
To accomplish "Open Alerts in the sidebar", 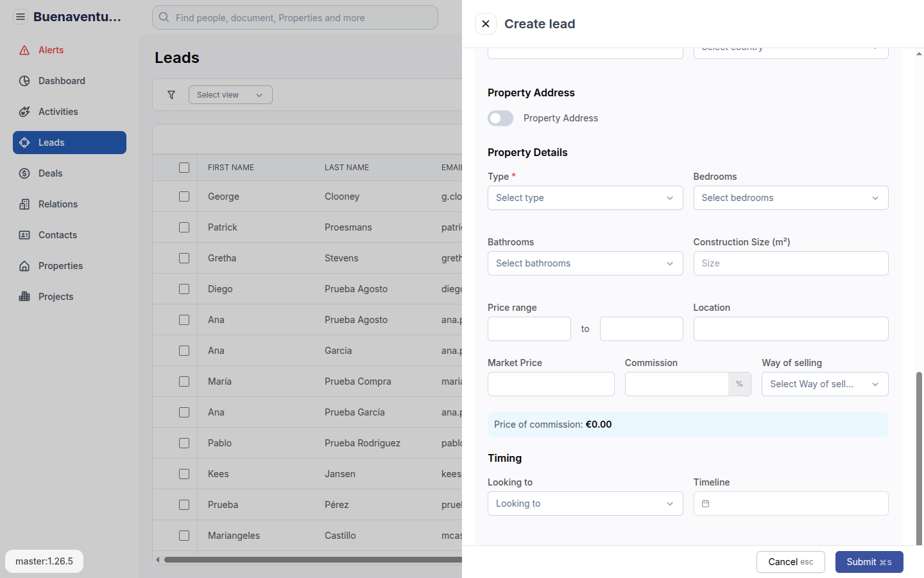I will 69,50.
